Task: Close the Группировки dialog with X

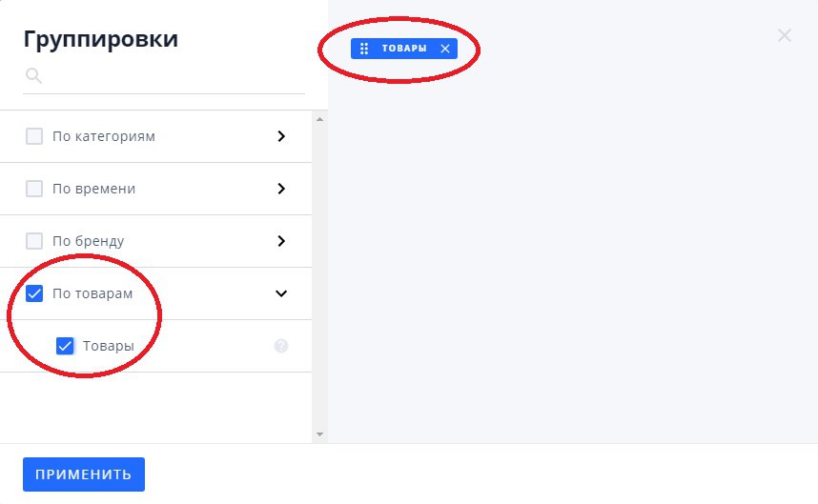Action: coord(785,36)
